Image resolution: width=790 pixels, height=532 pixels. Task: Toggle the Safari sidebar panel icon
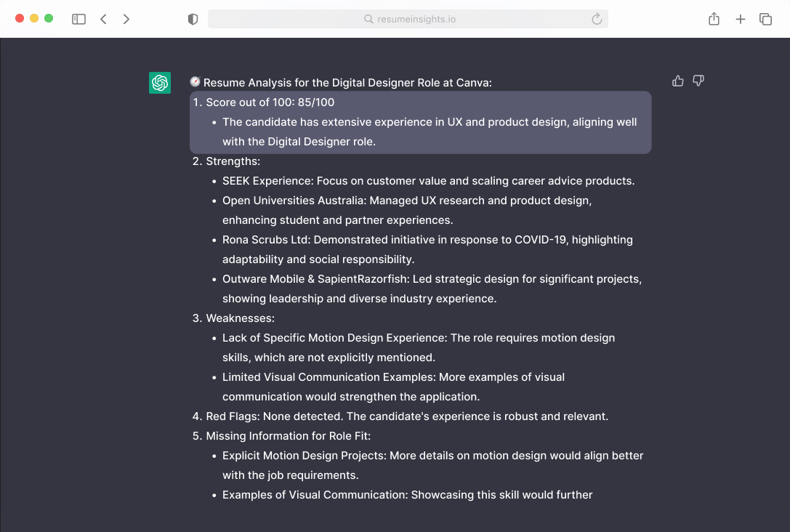(78, 20)
